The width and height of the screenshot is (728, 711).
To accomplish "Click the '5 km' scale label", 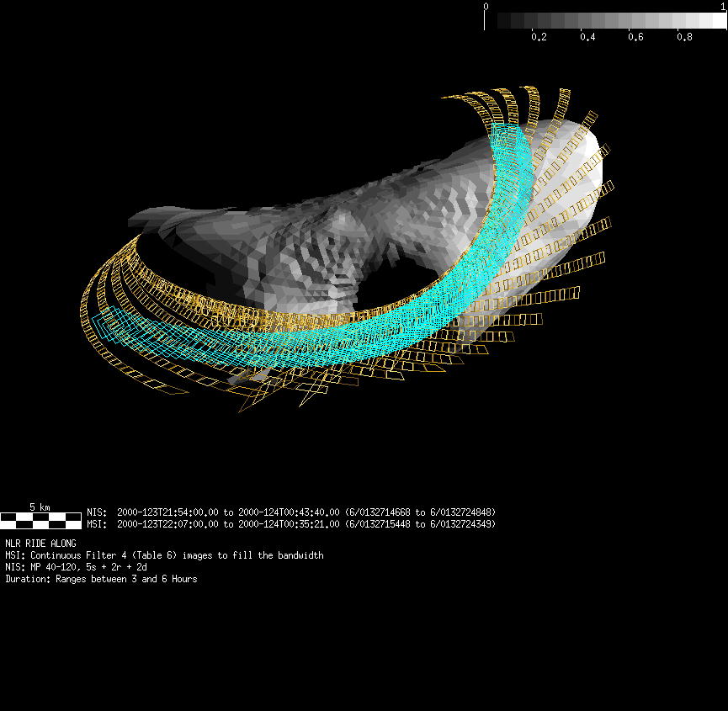I will point(40,507).
